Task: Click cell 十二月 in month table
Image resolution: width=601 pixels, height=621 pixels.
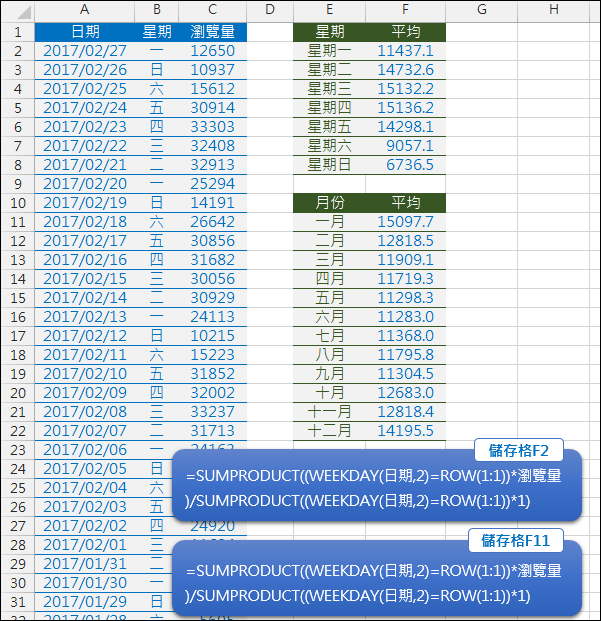Action: pyautogui.click(x=329, y=431)
